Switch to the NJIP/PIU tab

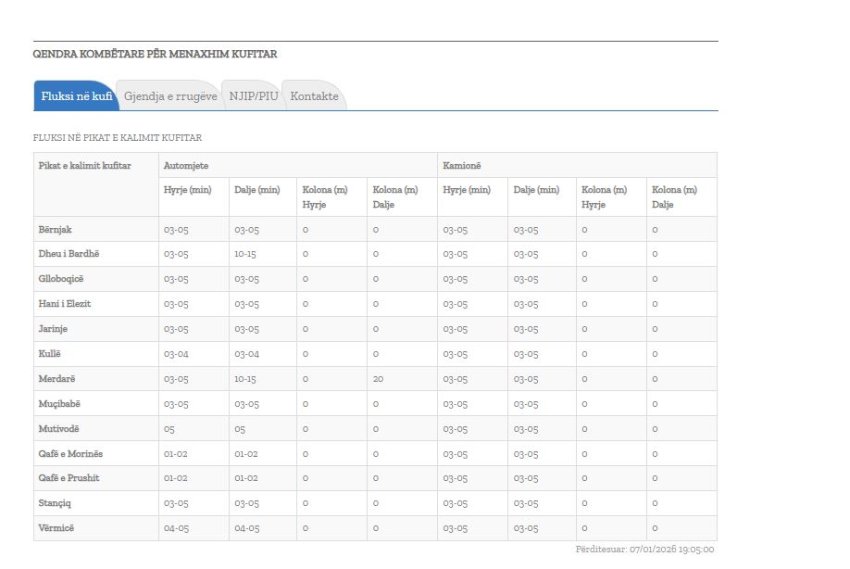(254, 96)
